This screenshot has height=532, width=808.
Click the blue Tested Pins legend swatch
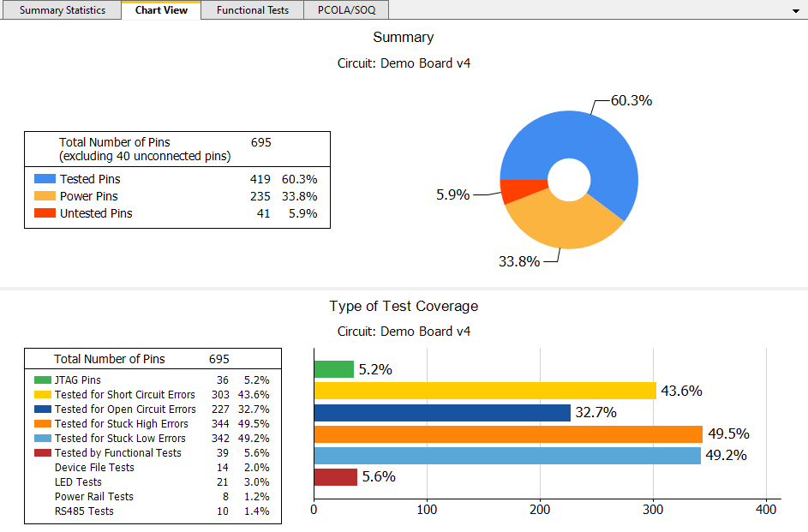(x=45, y=179)
